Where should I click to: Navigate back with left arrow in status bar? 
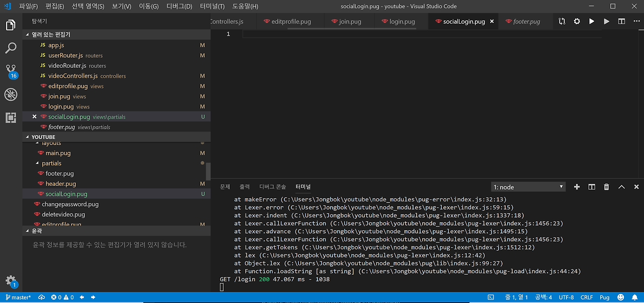coord(82,297)
